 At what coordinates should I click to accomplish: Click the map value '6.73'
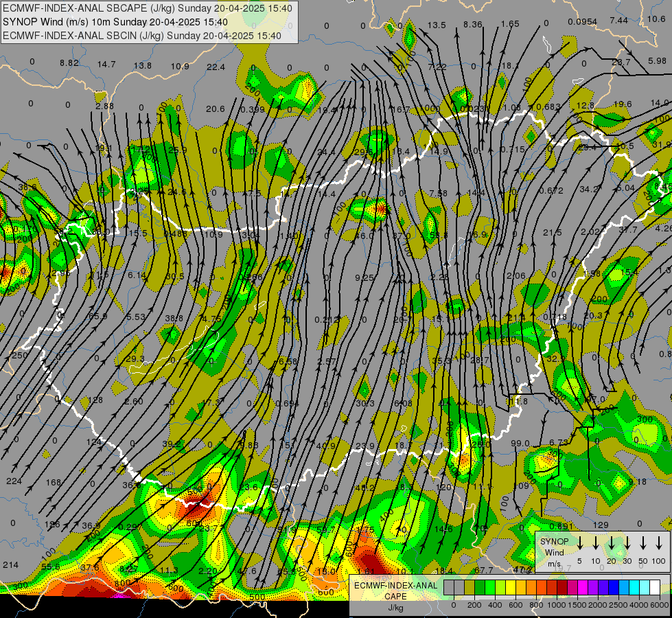[x=559, y=442]
